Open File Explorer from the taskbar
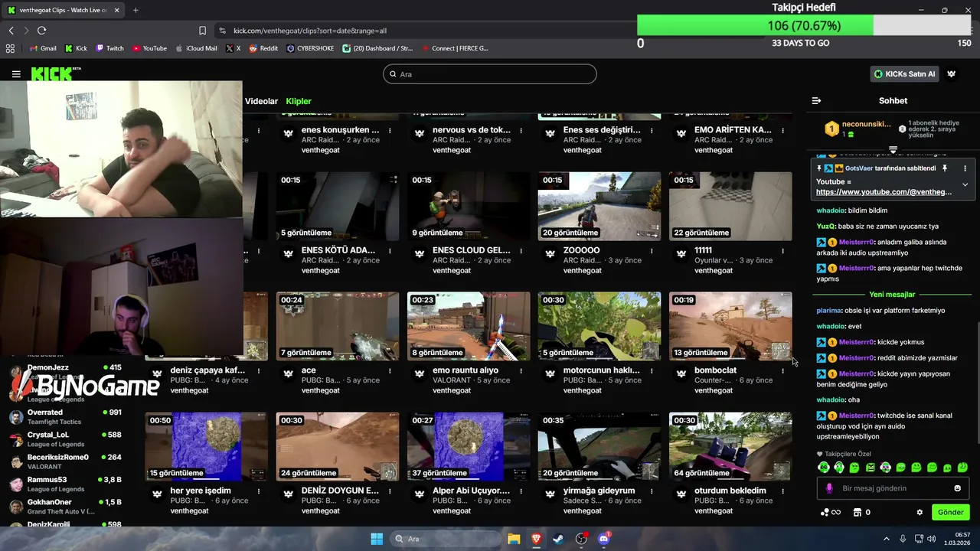This screenshot has width=980, height=551. coord(514,539)
